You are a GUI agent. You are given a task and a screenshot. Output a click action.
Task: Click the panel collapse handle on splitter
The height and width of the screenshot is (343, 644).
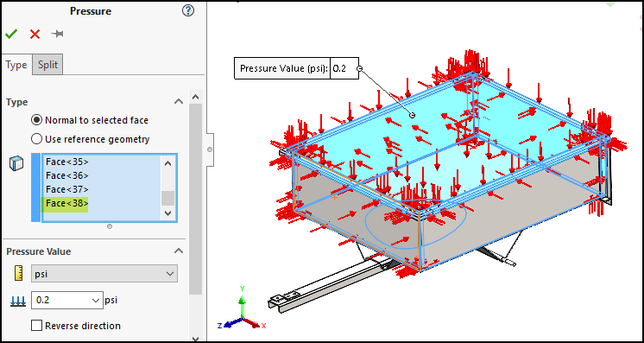[210, 149]
